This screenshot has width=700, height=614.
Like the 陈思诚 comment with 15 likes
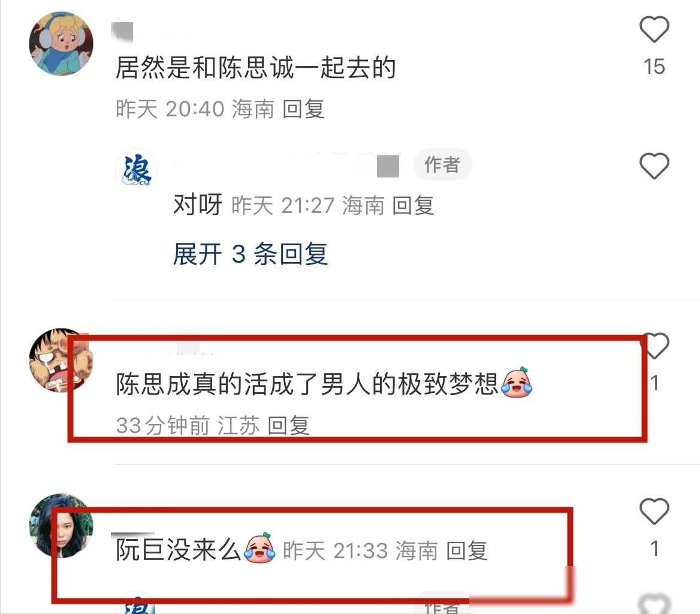654,29
